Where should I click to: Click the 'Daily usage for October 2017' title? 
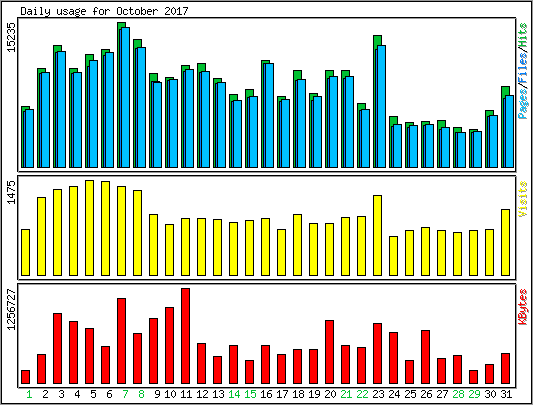click(x=104, y=11)
